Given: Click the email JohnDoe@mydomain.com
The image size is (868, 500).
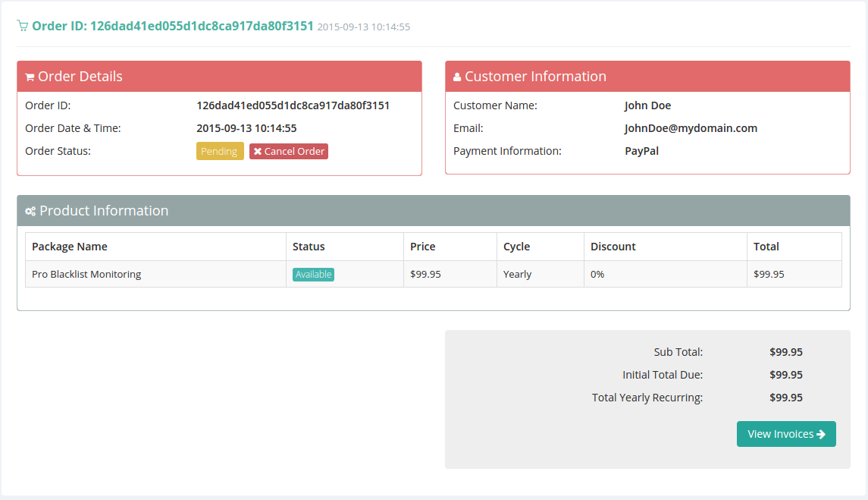Looking at the screenshot, I should 691,128.
